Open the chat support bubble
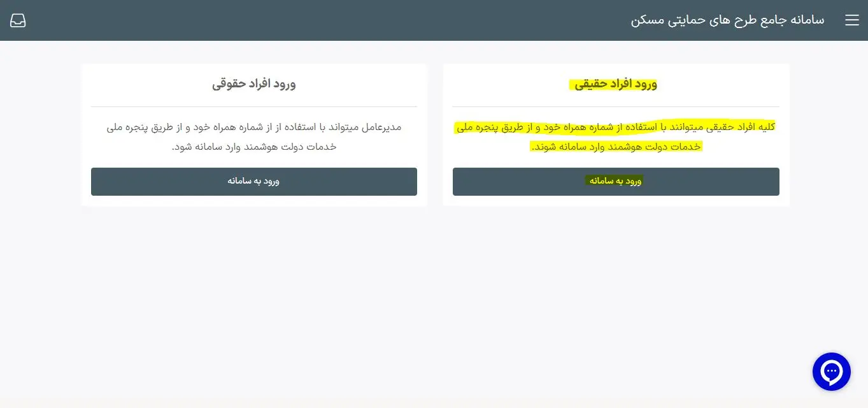The image size is (868, 408). (x=831, y=371)
